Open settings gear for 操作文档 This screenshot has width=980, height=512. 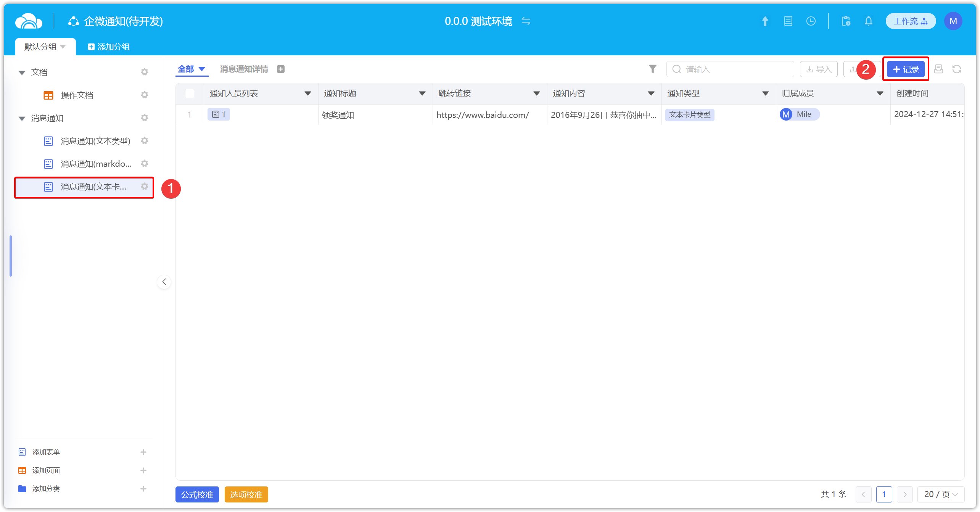point(145,95)
